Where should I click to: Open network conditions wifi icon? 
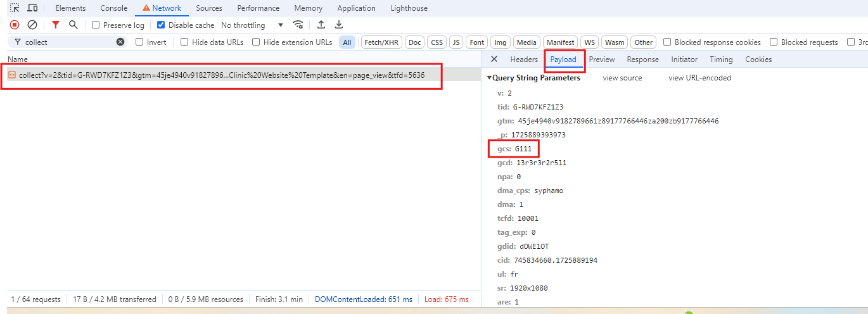tap(298, 25)
